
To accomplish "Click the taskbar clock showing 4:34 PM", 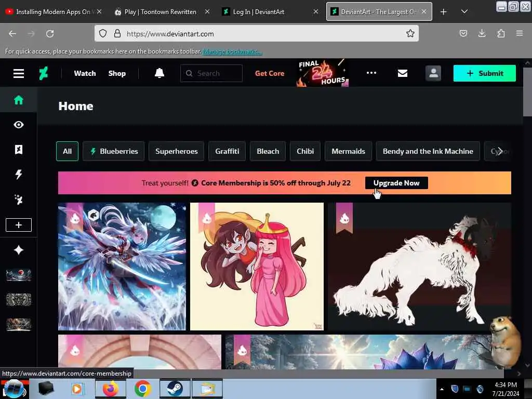I will point(506,389).
